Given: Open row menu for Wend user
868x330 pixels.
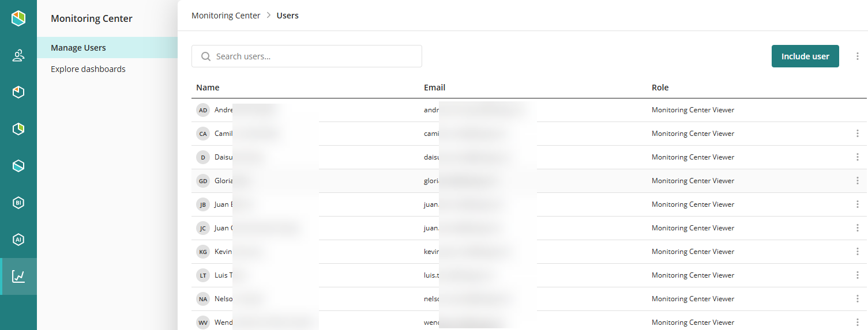Looking at the screenshot, I should (857, 323).
